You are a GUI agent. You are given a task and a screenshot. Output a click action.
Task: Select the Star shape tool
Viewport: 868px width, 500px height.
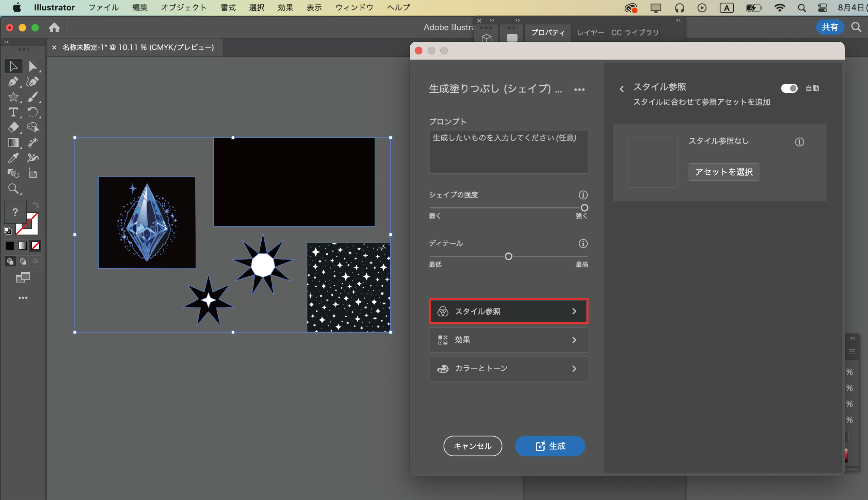tap(13, 97)
